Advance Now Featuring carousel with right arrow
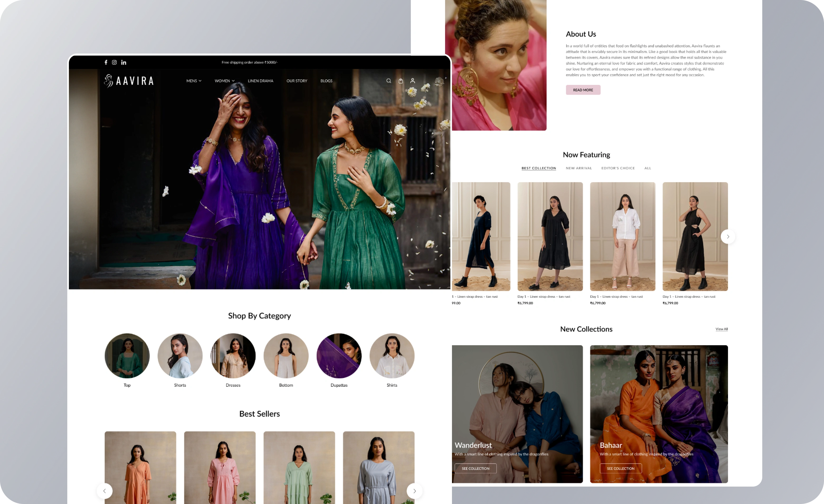The height and width of the screenshot is (504, 824). click(728, 237)
